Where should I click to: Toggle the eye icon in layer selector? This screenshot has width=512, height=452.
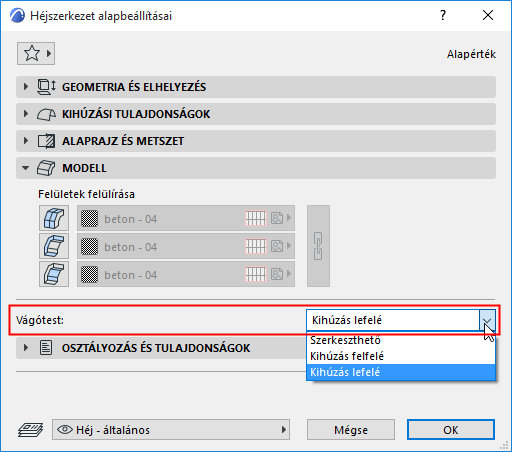65,430
